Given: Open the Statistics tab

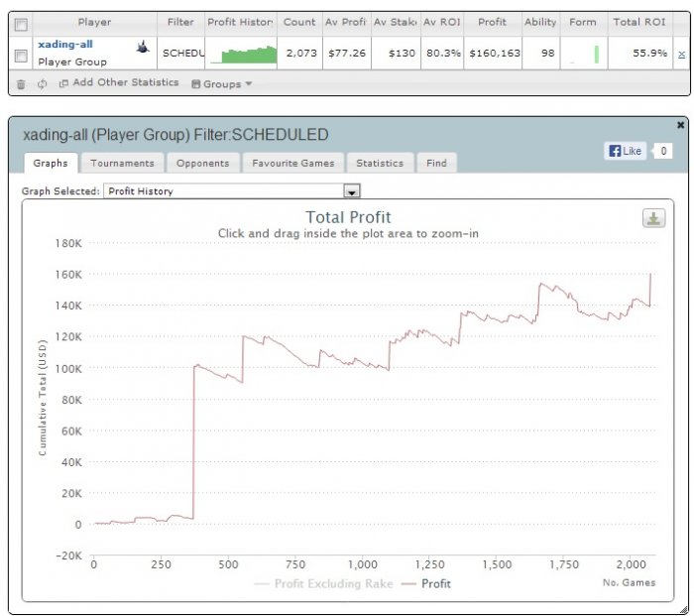Looking at the screenshot, I should 380,163.
